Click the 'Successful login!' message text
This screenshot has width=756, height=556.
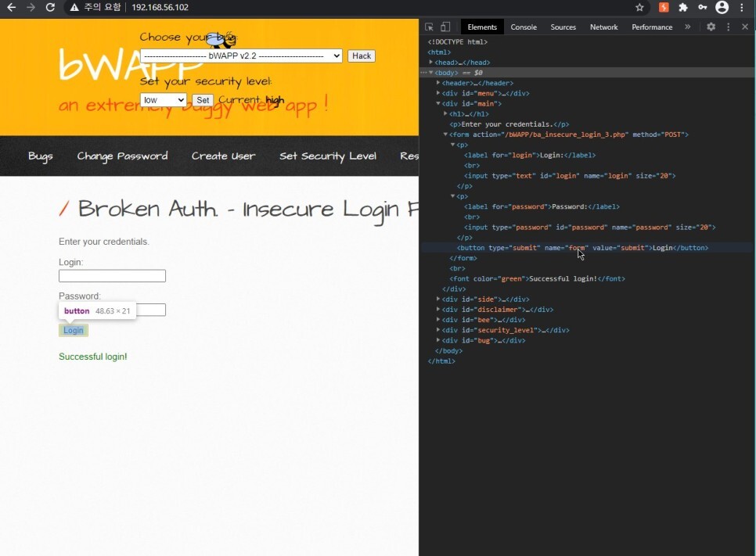(93, 357)
